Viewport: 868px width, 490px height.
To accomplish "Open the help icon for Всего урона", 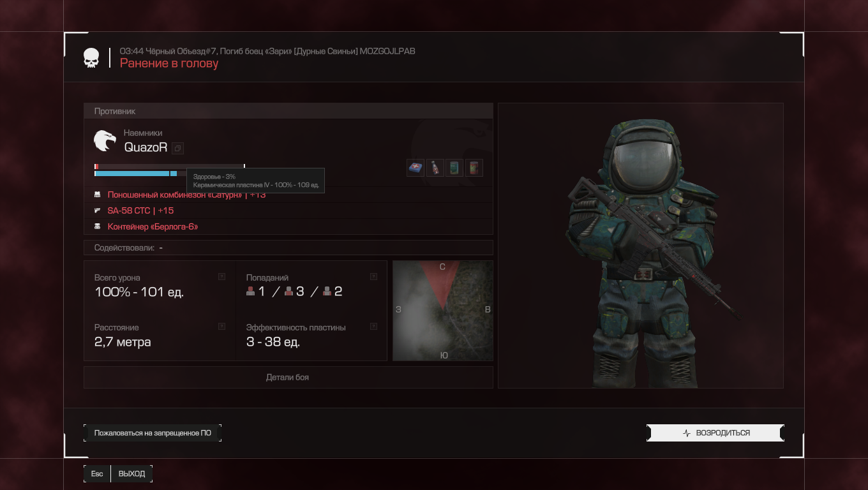I will point(221,277).
